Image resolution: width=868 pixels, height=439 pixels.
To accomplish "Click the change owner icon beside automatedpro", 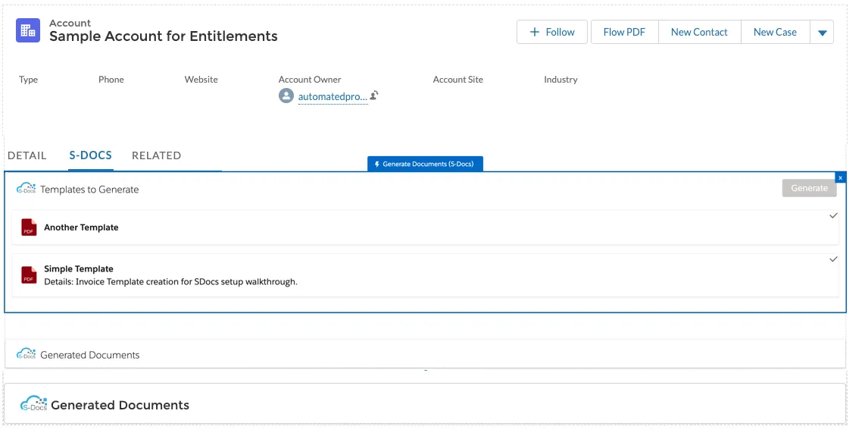I will pos(374,96).
